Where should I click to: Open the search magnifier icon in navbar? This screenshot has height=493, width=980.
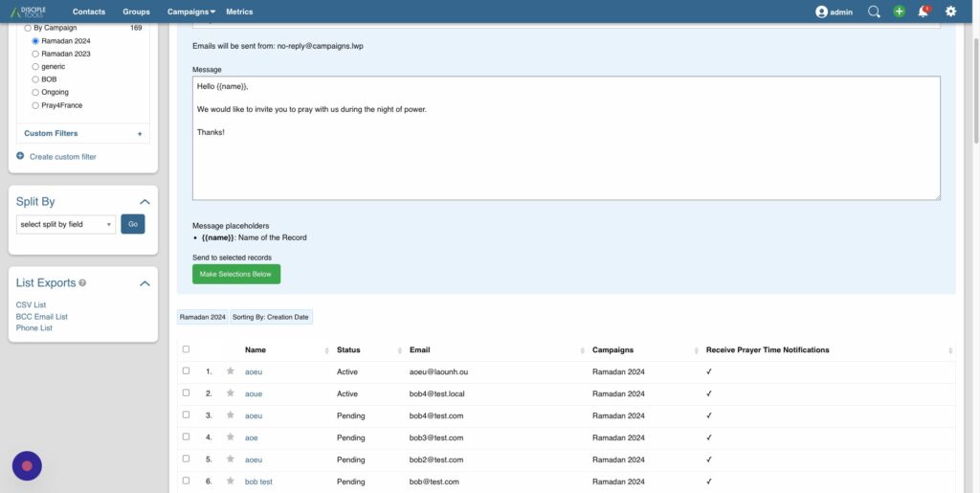coord(874,11)
